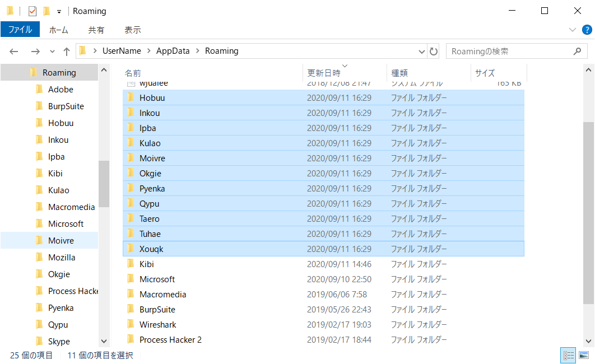595x364 pixels.
Task: Click the 2020/09/11 14:46 date cell
Action: pyautogui.click(x=340, y=264)
